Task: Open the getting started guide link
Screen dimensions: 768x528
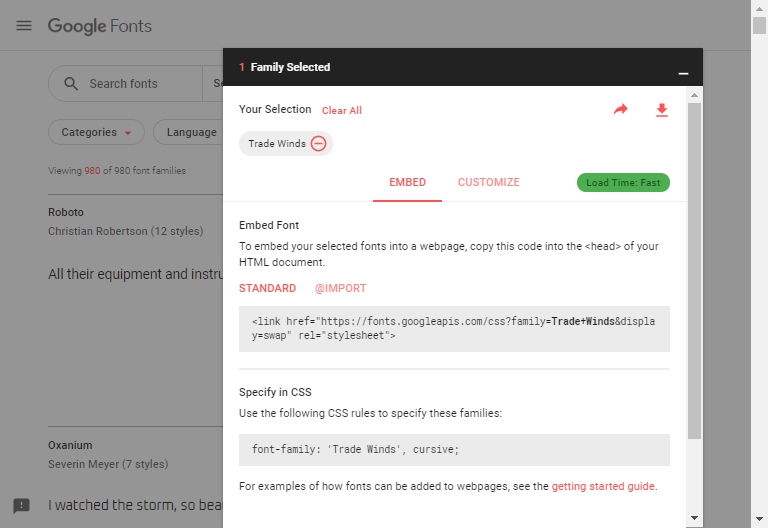Action: [603, 486]
